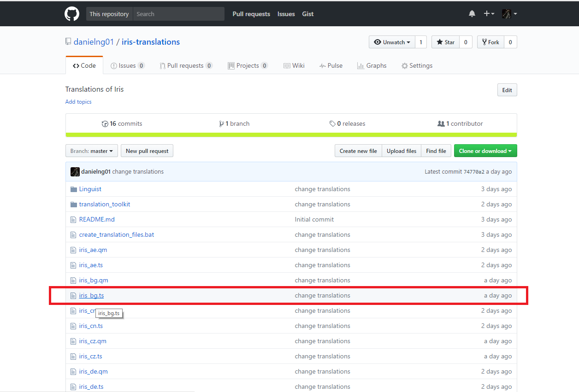Click the danielng01 commit author name

[x=96, y=172]
